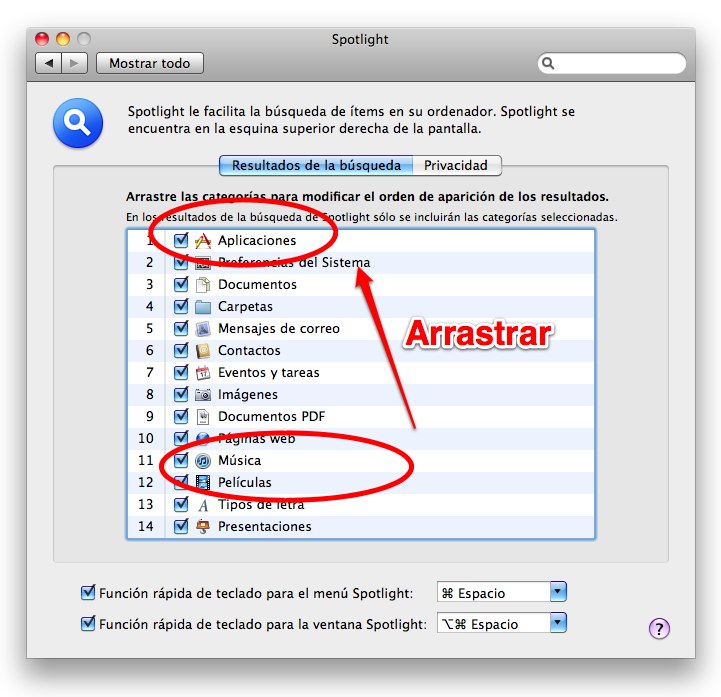
Task: Go back with the left arrow button
Action: [49, 63]
